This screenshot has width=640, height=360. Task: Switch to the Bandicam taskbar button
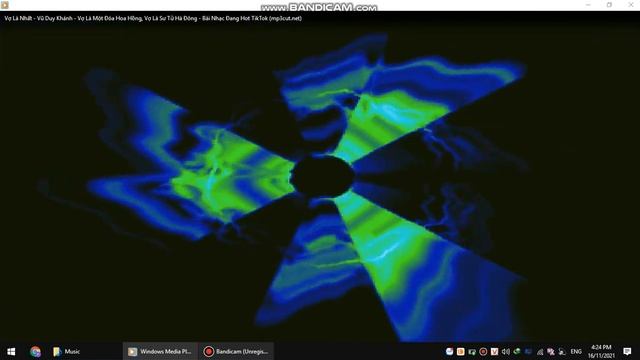click(236, 351)
